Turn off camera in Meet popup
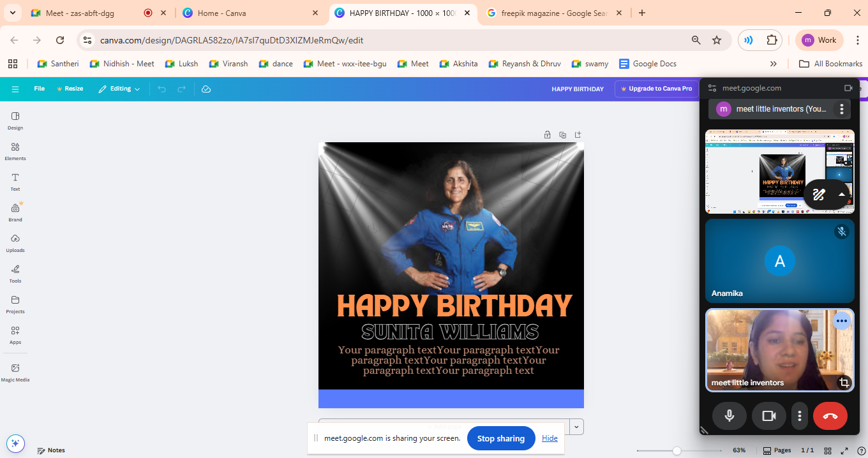The height and width of the screenshot is (458, 868). click(x=768, y=416)
